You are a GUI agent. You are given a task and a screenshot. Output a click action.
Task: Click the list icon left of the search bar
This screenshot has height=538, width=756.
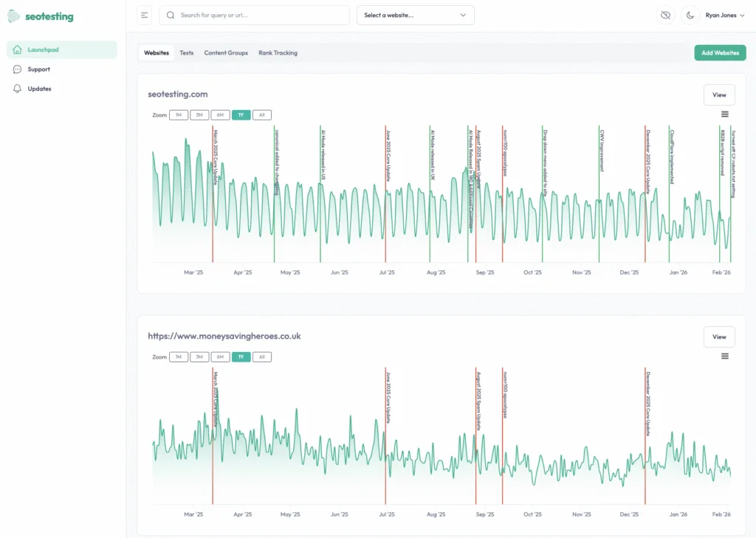[x=144, y=15]
